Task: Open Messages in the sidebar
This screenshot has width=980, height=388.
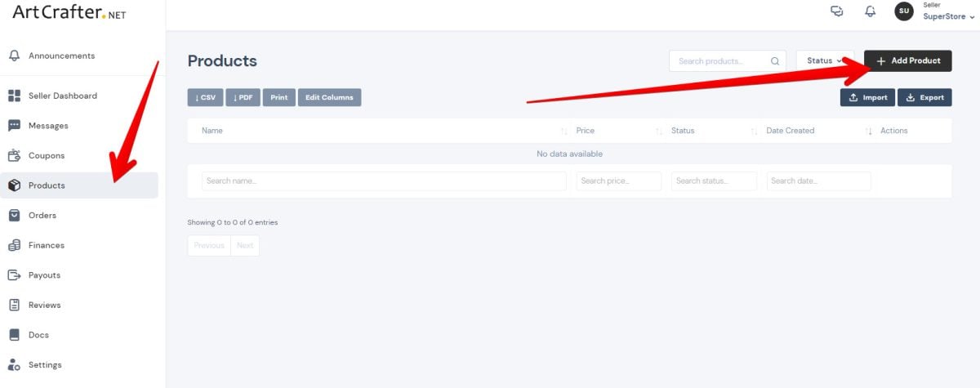Action: tap(48, 126)
